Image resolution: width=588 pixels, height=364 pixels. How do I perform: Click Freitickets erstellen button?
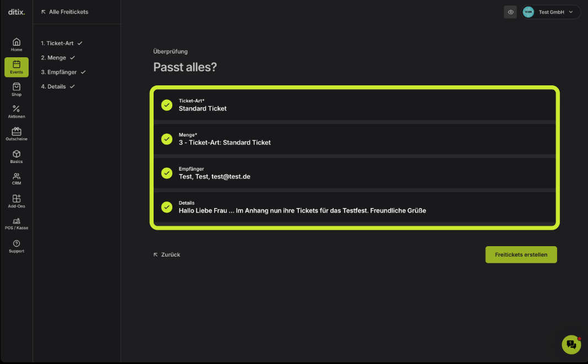521,254
